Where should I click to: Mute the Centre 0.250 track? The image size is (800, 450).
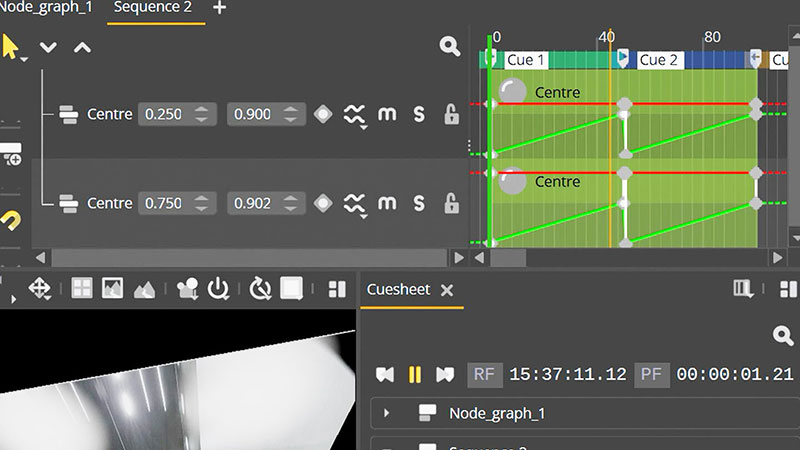tap(387, 114)
